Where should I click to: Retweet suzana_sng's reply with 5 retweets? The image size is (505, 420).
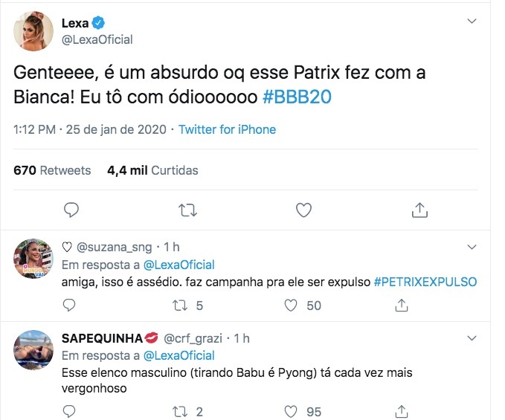click(180, 305)
